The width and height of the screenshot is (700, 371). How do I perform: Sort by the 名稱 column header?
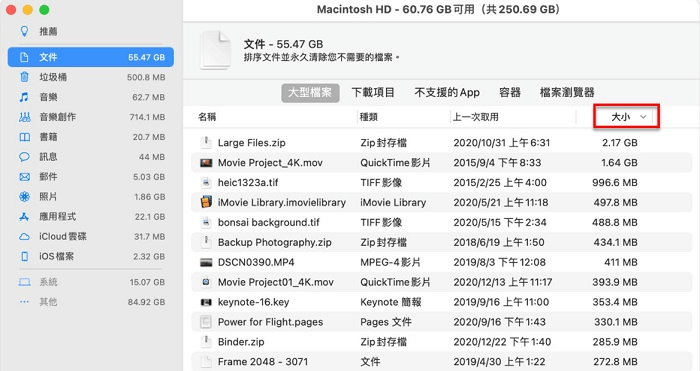click(207, 117)
